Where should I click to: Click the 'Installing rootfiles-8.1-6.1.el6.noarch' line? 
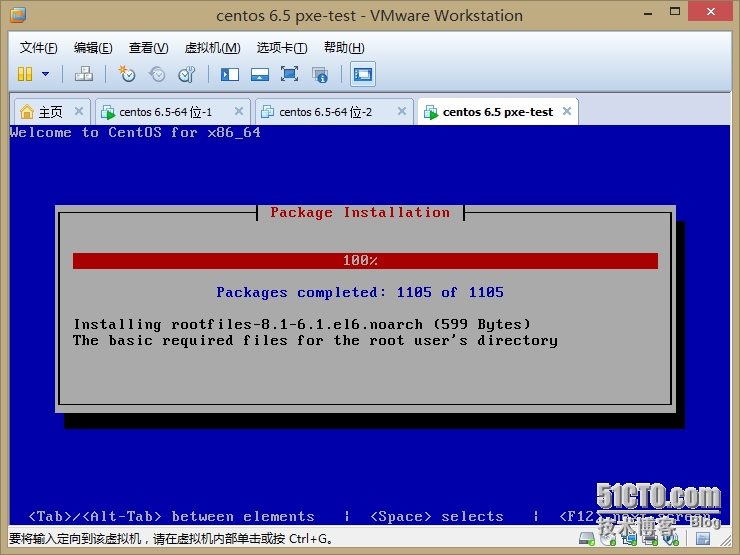tap(302, 324)
